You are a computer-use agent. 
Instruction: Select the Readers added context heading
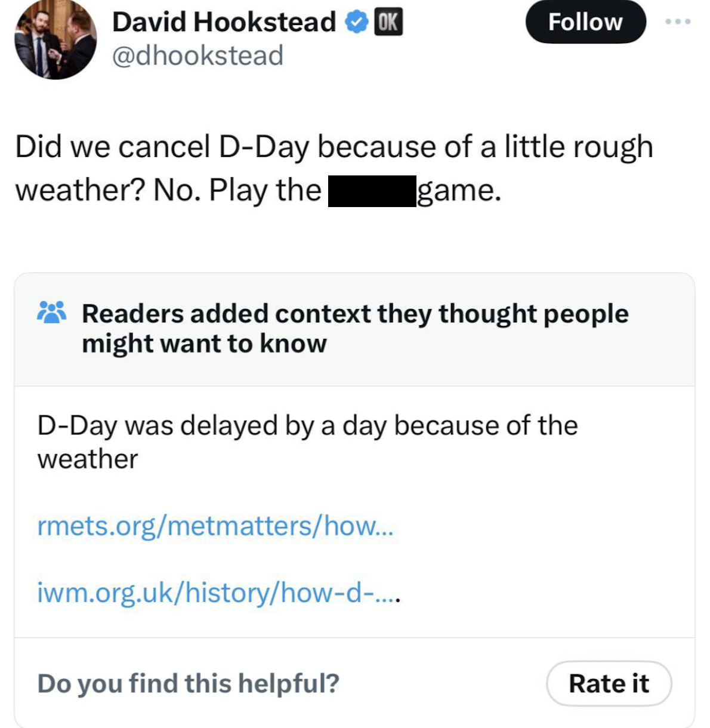(354, 328)
